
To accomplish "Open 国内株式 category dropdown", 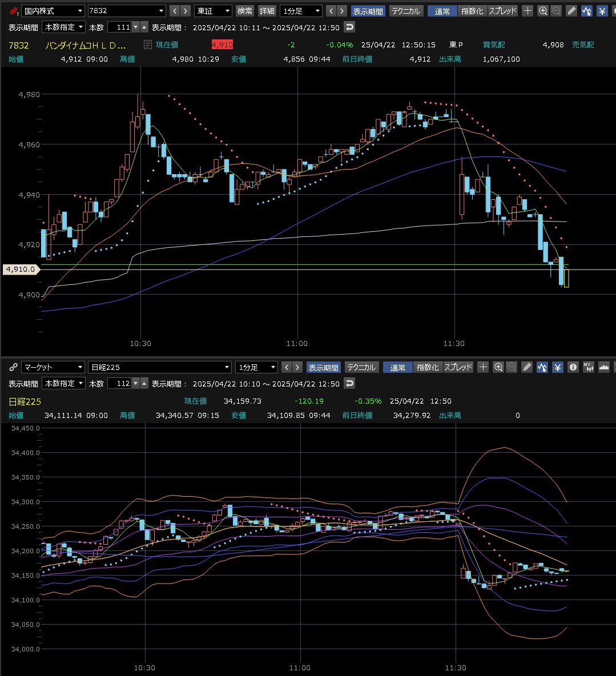I will [x=53, y=11].
